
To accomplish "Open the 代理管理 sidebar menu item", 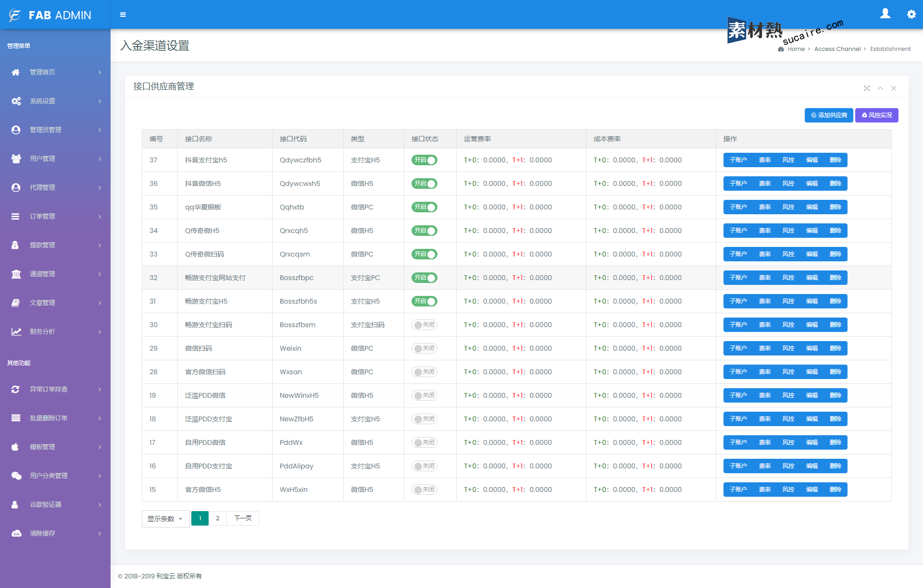I will (x=55, y=187).
